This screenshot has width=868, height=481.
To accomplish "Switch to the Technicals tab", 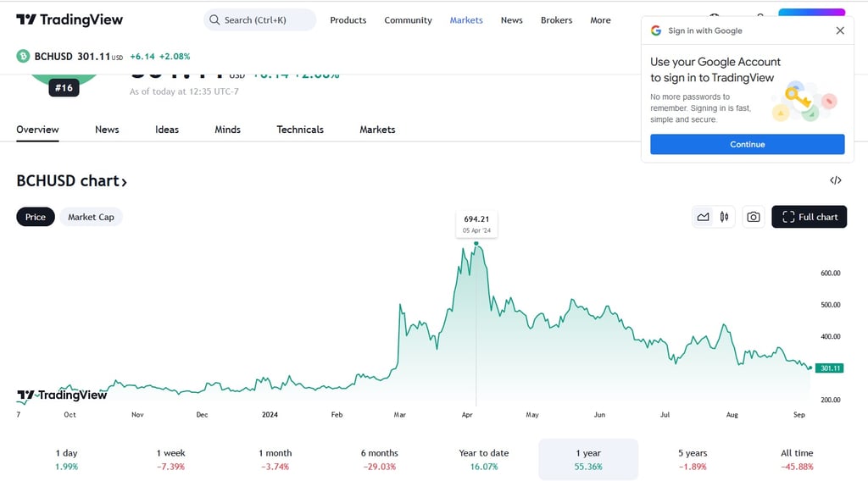I will click(x=300, y=130).
